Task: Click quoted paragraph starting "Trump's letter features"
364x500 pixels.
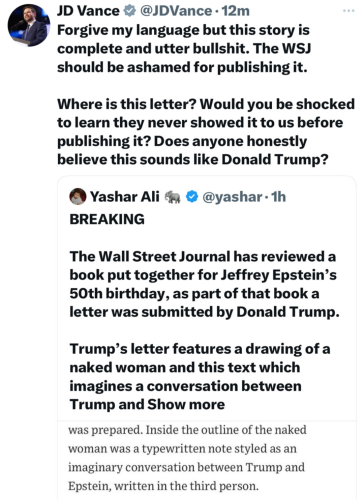Action: coord(200,377)
